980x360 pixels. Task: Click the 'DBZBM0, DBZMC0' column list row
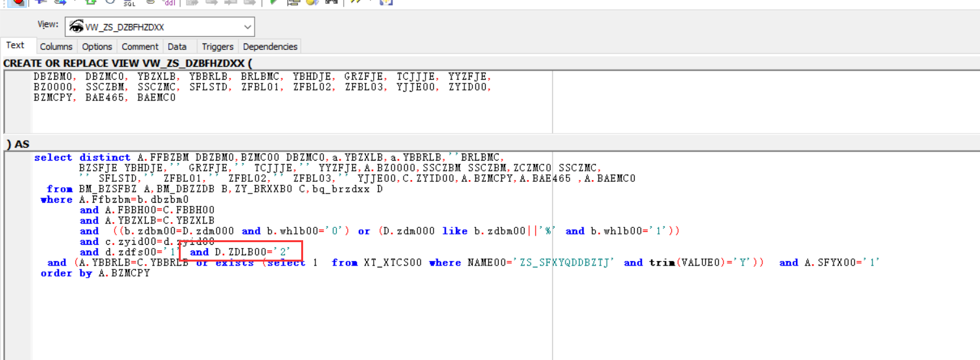pyautogui.click(x=264, y=77)
